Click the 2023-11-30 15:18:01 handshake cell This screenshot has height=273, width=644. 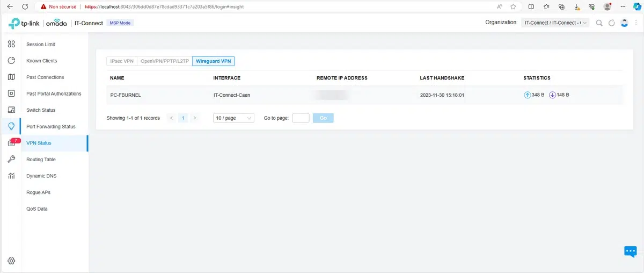coord(442,95)
